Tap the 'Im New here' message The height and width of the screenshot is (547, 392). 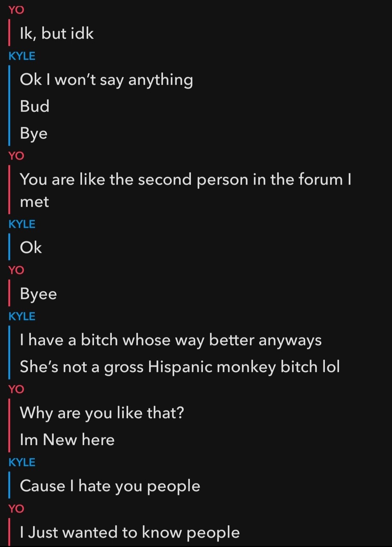tap(67, 440)
